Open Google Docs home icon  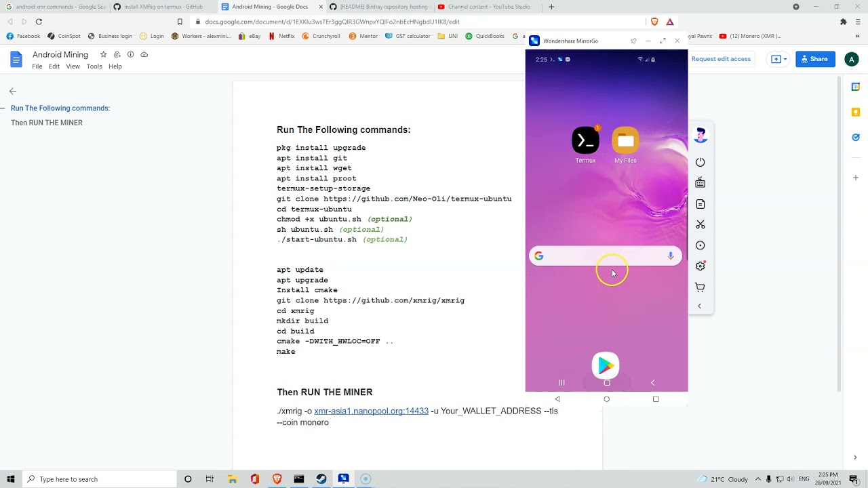coord(16,60)
